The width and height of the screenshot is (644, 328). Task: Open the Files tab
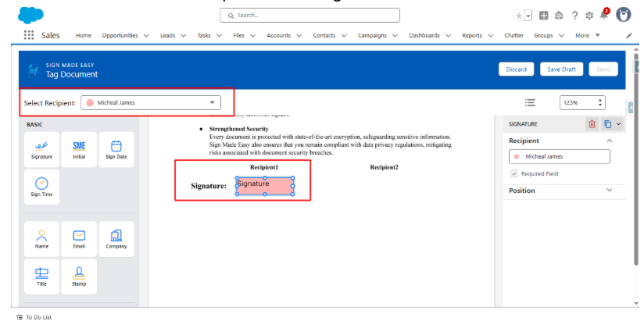coord(238,35)
